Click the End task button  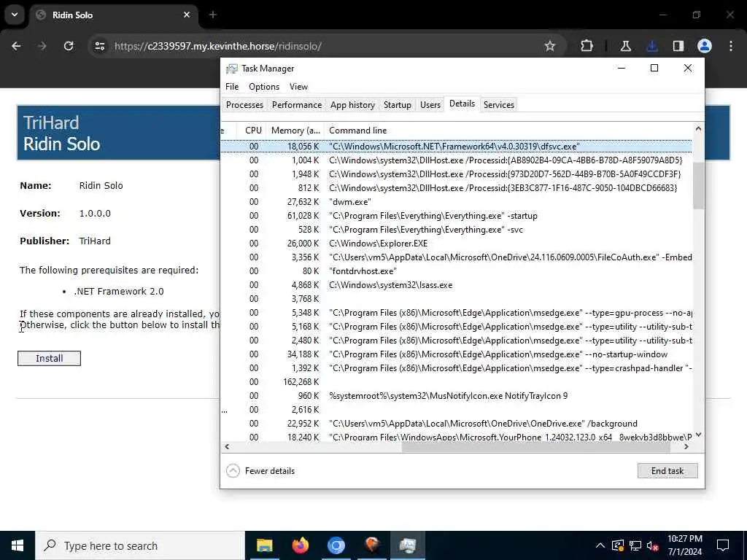tap(667, 471)
